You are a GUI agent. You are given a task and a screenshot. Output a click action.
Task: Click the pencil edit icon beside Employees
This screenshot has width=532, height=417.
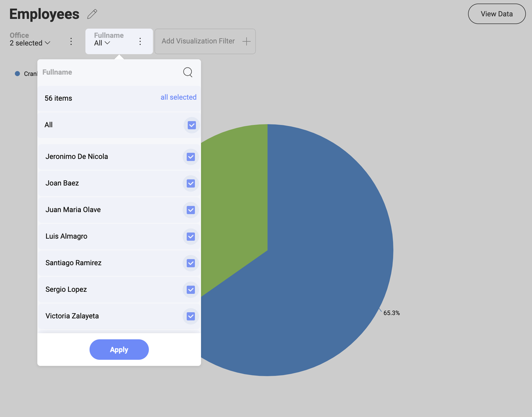[x=92, y=14]
